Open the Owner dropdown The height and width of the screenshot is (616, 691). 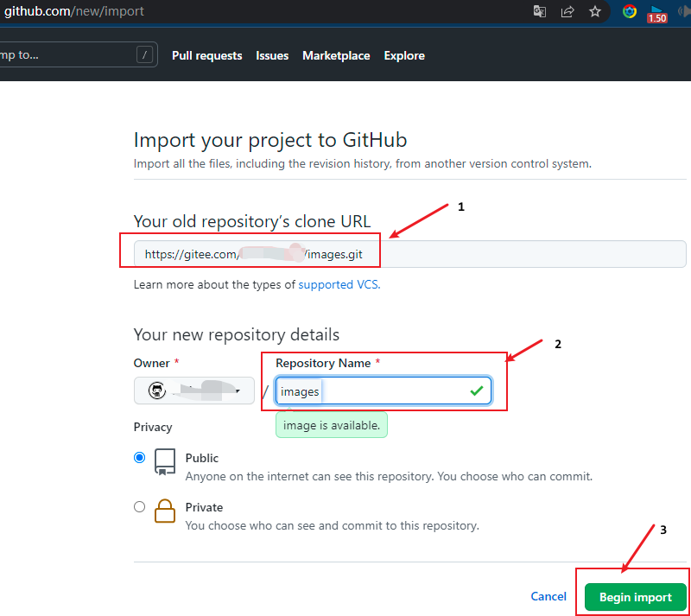point(193,391)
